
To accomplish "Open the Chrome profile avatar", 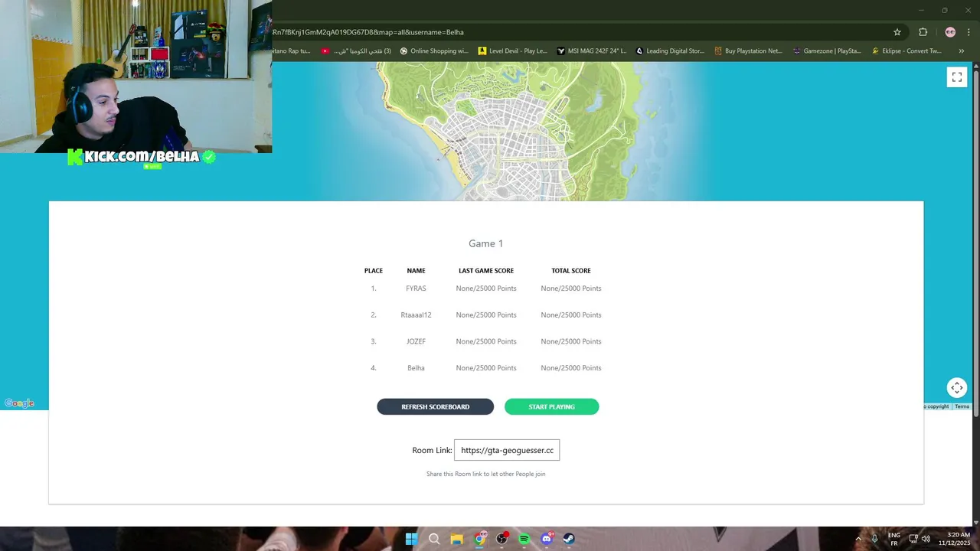I will coord(950,32).
